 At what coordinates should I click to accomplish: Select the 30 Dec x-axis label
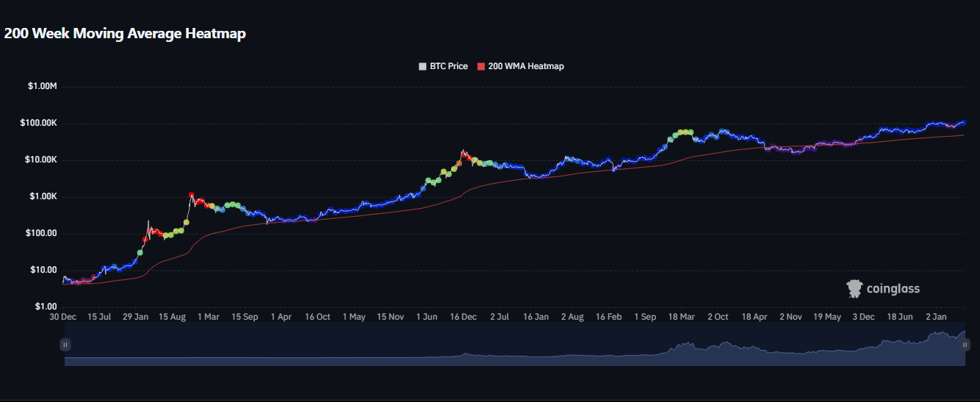[x=63, y=317]
